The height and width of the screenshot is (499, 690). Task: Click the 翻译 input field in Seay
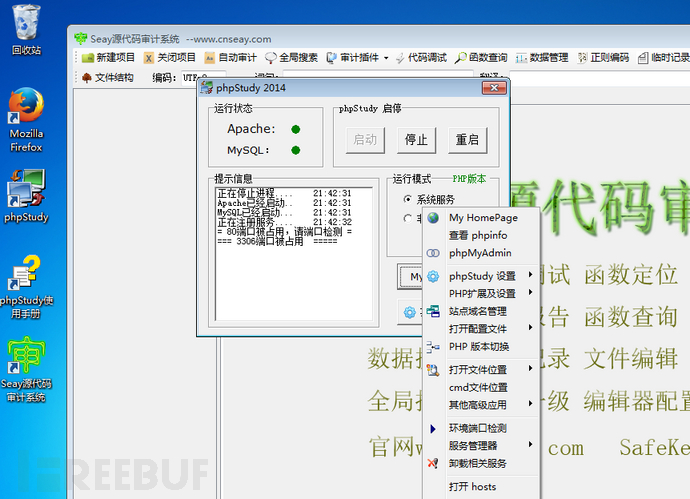599,78
